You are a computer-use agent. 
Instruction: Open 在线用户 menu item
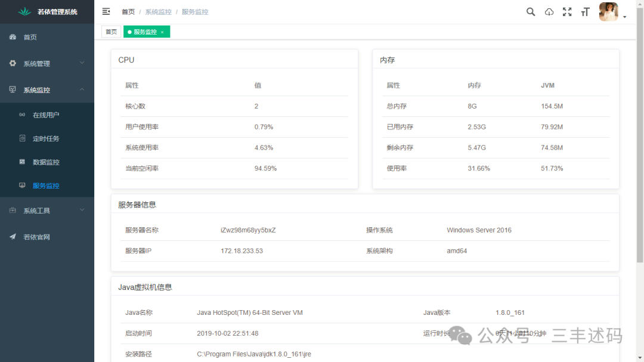[x=47, y=115]
